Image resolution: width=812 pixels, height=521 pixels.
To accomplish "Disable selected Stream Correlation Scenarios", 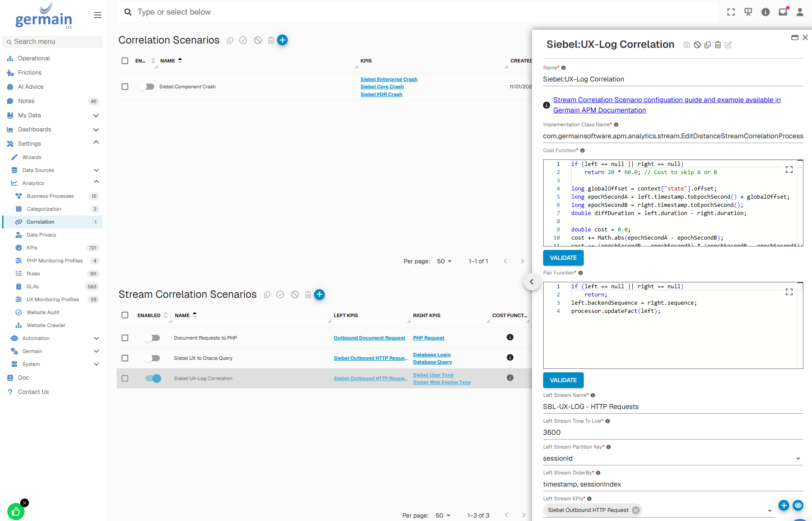I will [295, 294].
